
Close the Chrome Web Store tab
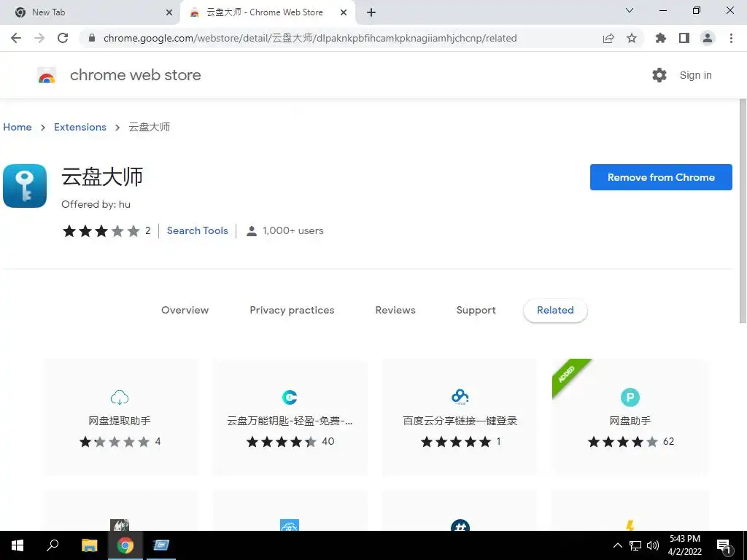pos(344,12)
